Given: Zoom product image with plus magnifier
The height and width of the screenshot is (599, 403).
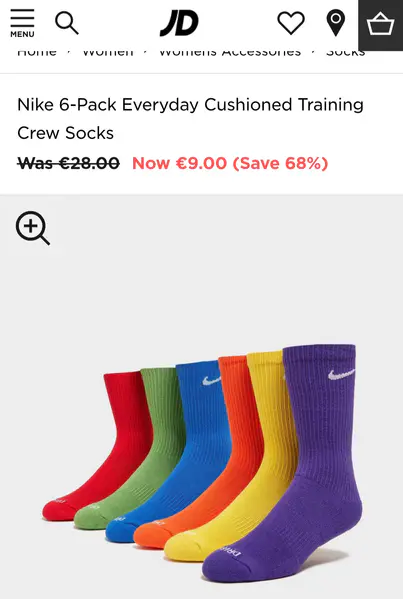Looking at the screenshot, I should click(x=33, y=228).
